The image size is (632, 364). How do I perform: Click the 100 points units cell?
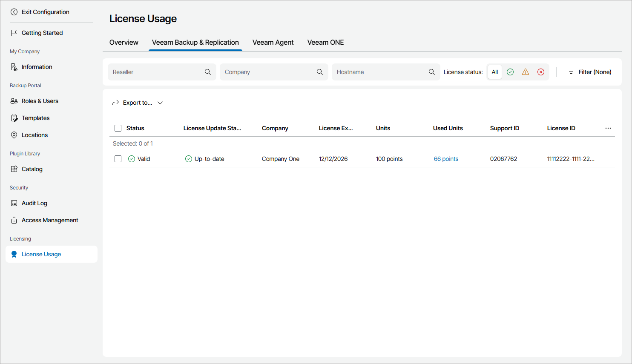pos(389,159)
